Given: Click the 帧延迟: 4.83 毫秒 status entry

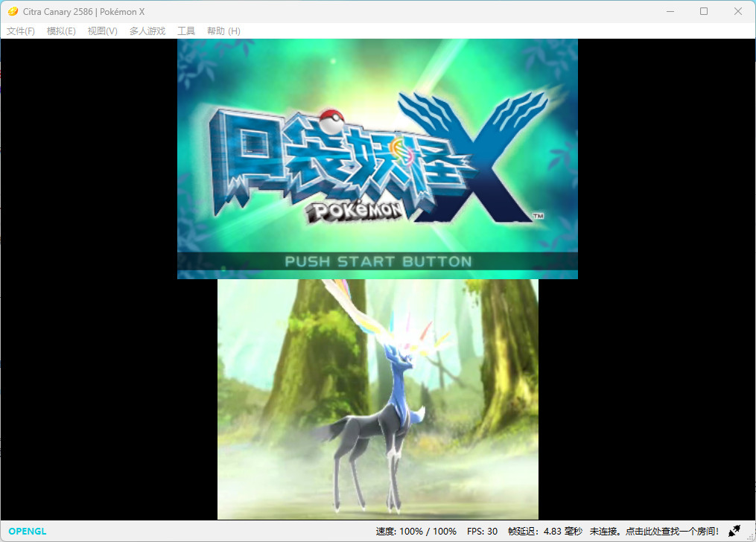Looking at the screenshot, I should pos(544,531).
